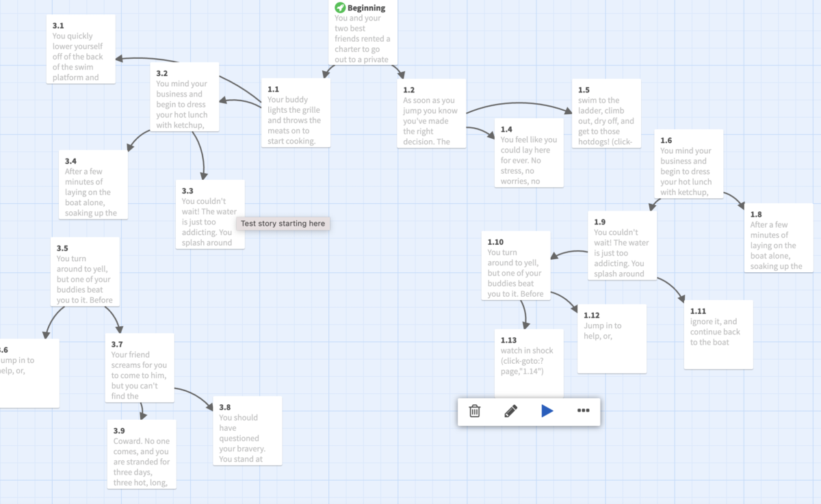Click the pencil icon to edit the passage
This screenshot has height=504, width=821.
pyautogui.click(x=510, y=411)
